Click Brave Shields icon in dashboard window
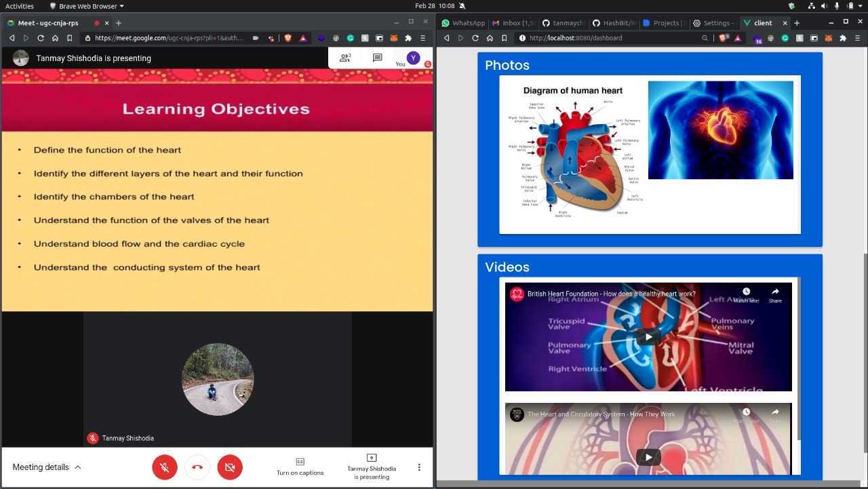Viewport: 868px width, 489px height. (723, 38)
